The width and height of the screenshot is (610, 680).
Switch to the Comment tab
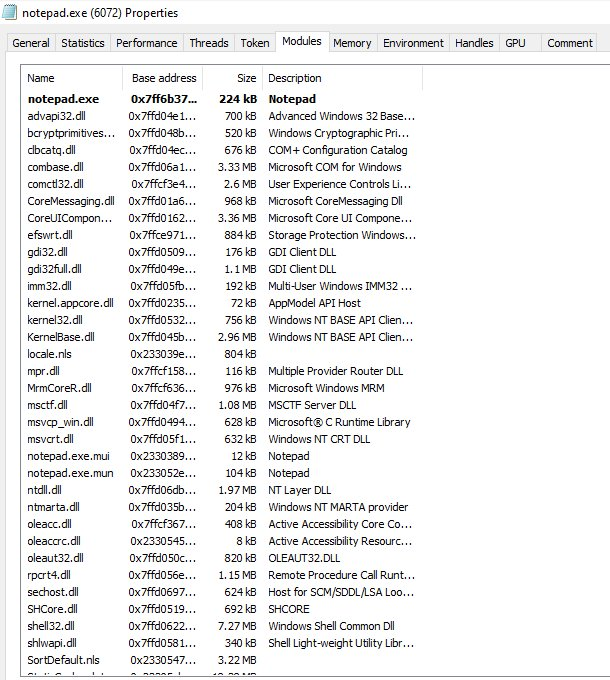tap(570, 43)
